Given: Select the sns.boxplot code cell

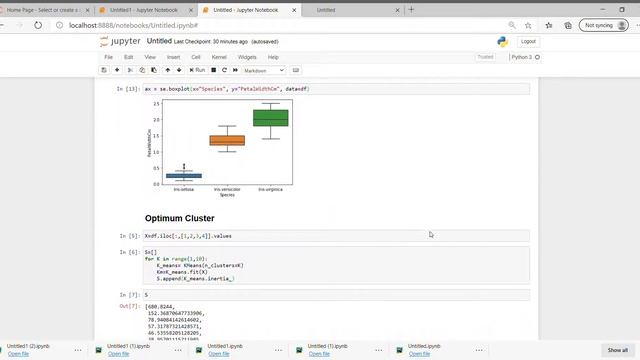Looking at the screenshot, I should 336,89.
